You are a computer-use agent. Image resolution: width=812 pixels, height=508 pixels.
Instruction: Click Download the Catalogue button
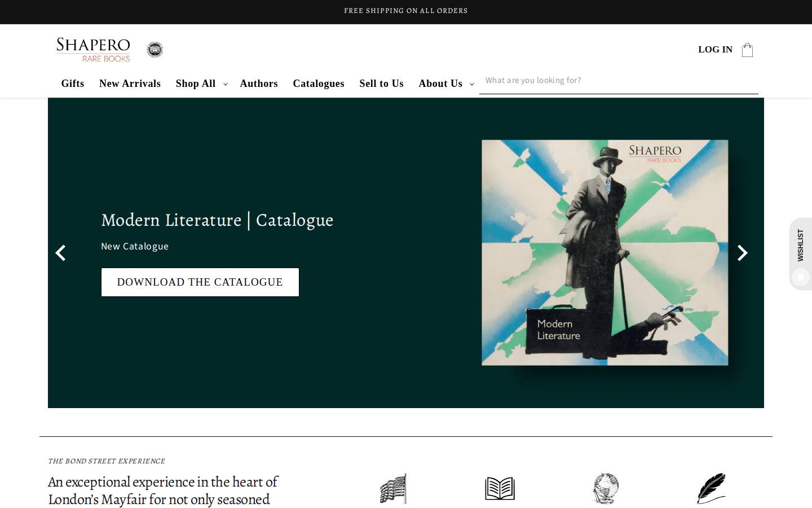pos(200,282)
